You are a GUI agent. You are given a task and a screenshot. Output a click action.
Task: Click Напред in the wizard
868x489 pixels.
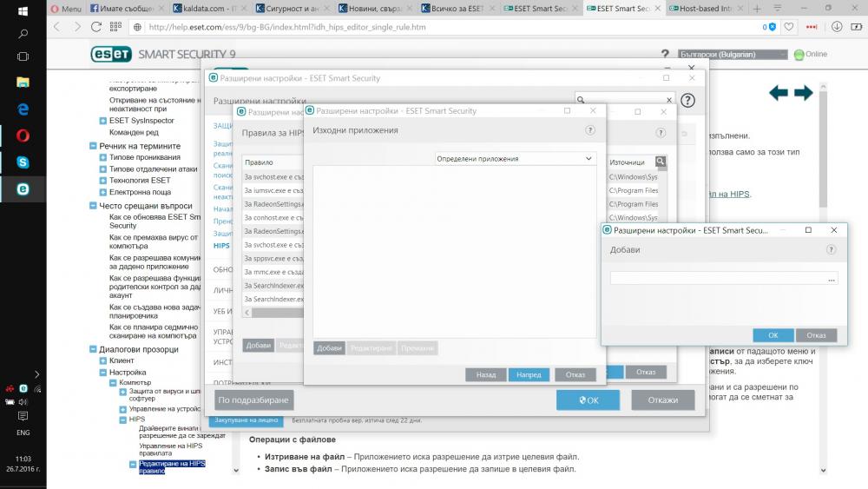click(x=529, y=375)
